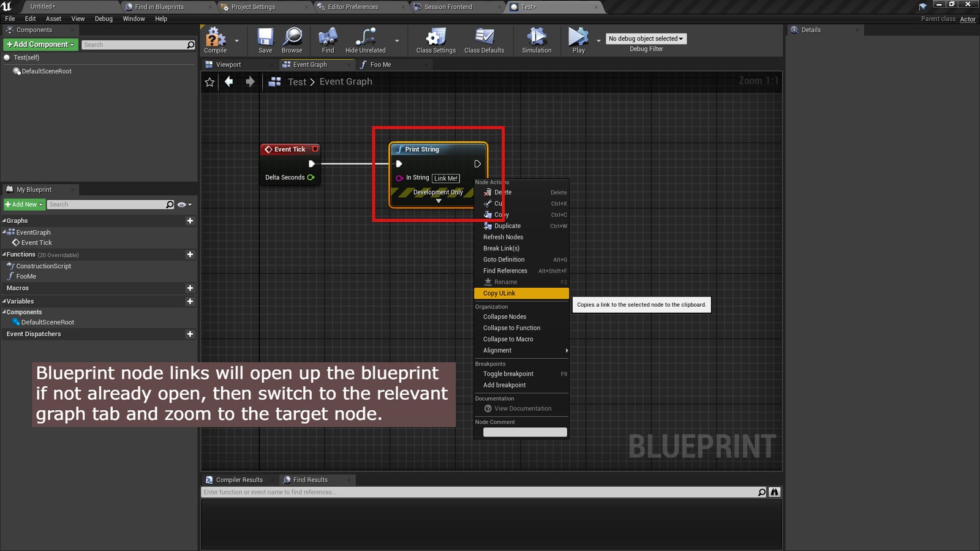Click the Node Comment text field
This screenshot has width=980, height=551.
tap(525, 432)
